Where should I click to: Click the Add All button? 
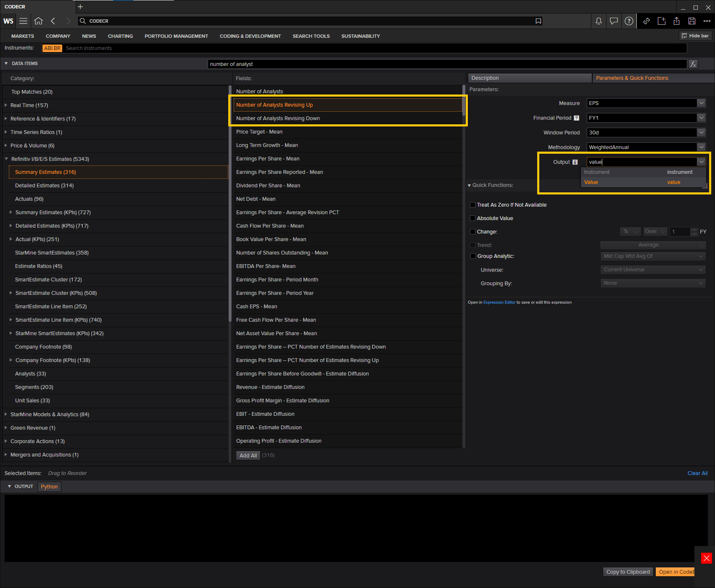(248, 456)
